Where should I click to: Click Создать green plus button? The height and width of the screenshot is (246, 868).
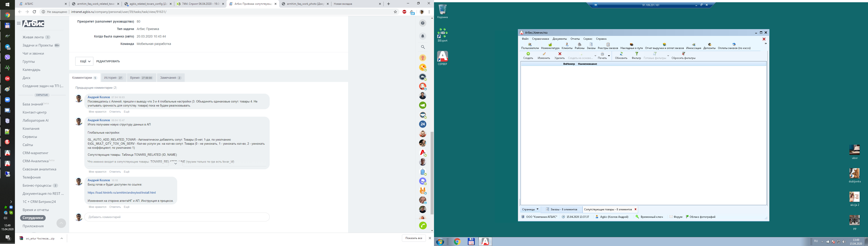528,56
